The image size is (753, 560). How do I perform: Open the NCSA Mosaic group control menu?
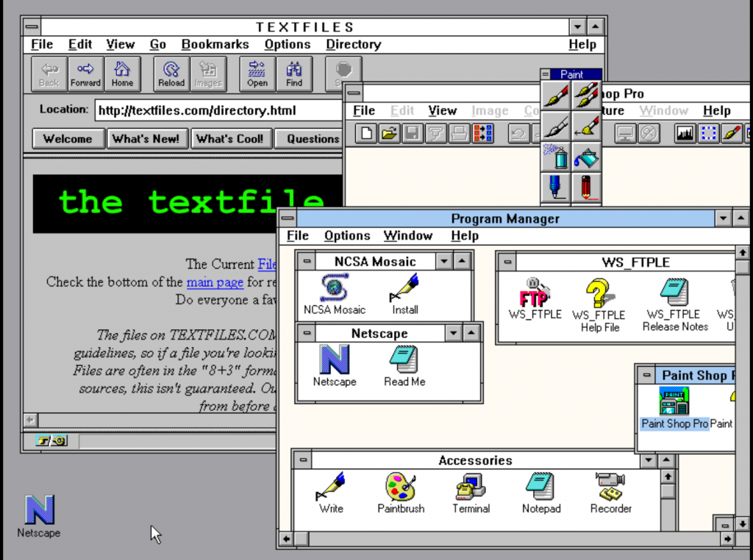point(307,261)
